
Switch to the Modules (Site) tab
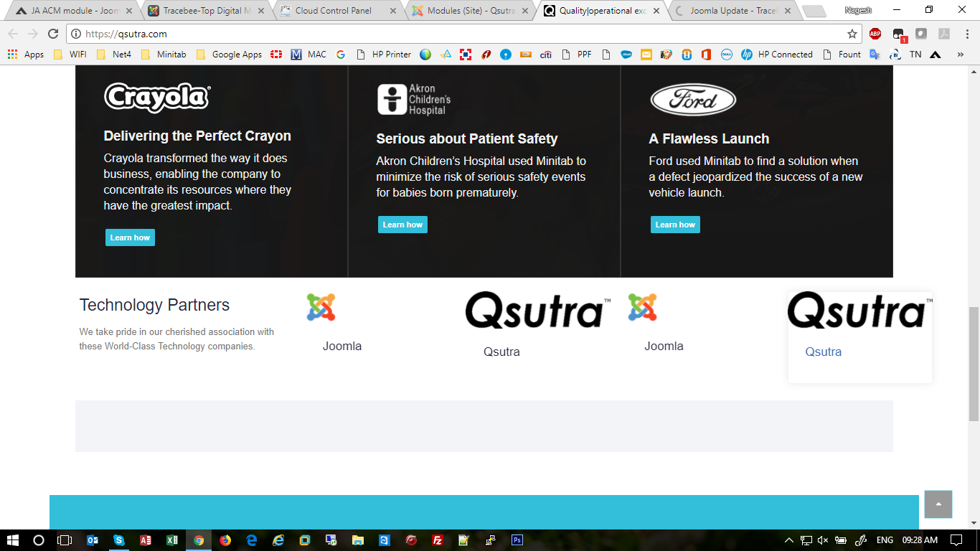[470, 11]
